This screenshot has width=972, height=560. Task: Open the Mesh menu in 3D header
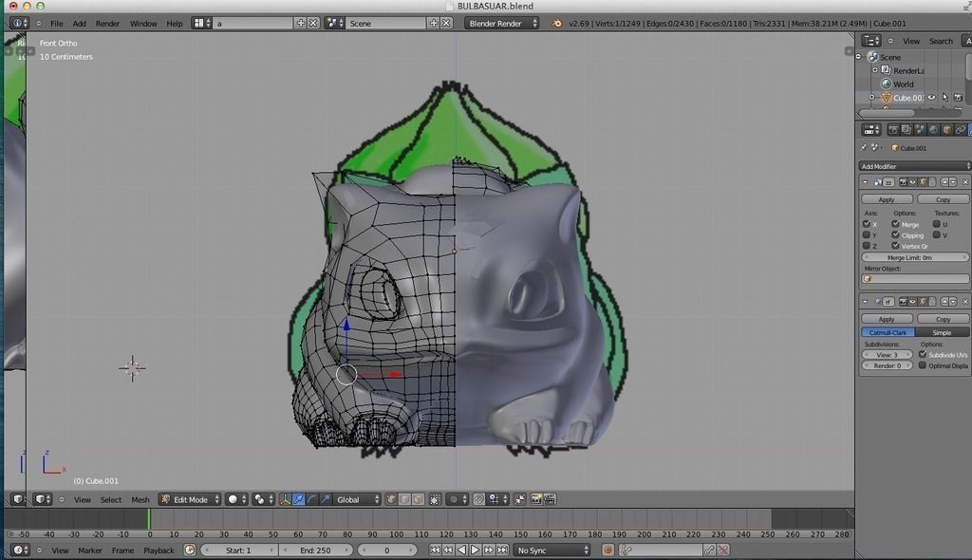pos(140,499)
